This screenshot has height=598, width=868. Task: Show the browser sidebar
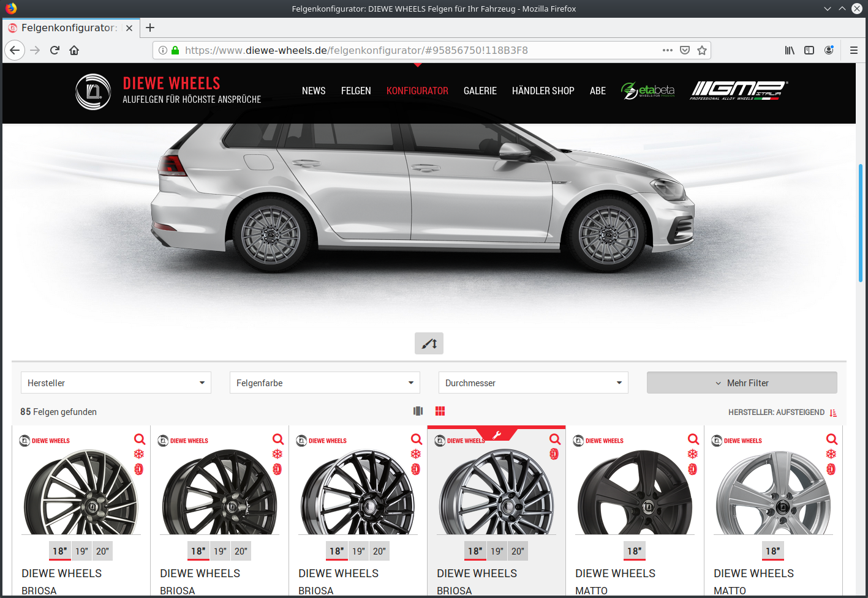pyautogui.click(x=809, y=50)
